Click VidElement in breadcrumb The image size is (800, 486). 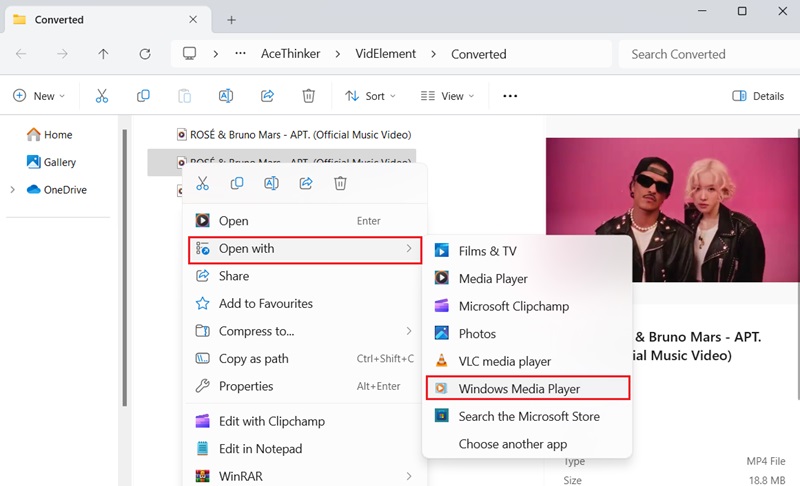[x=385, y=54]
